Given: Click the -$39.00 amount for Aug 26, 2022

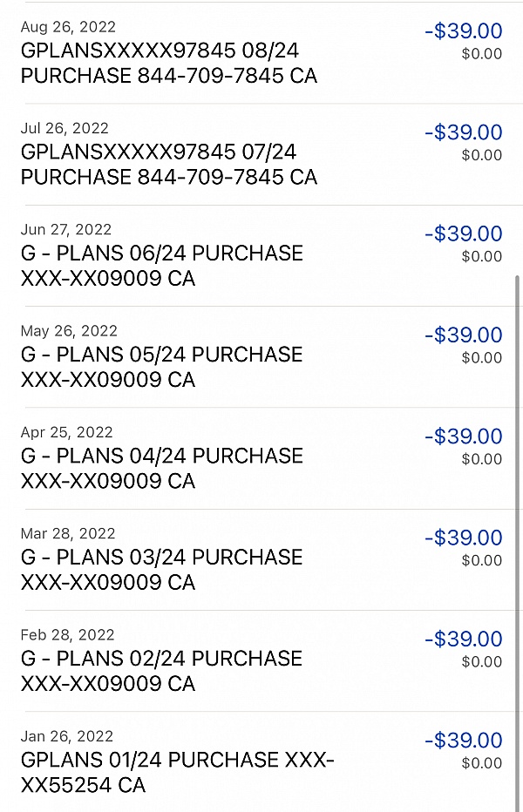Looking at the screenshot, I should [x=463, y=30].
